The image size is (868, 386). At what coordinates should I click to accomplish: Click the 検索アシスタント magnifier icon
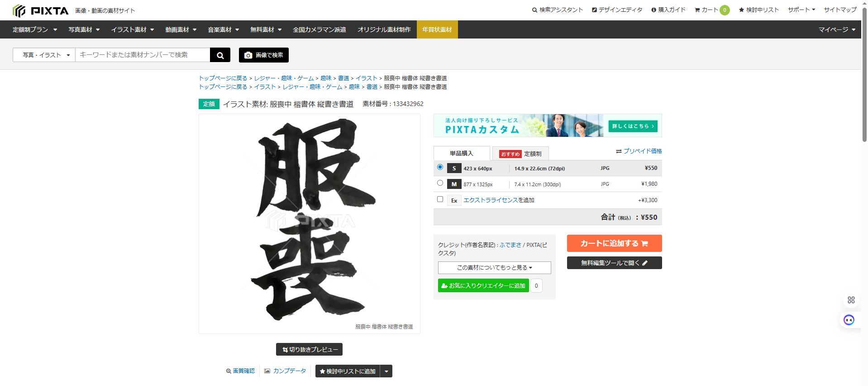click(x=534, y=10)
